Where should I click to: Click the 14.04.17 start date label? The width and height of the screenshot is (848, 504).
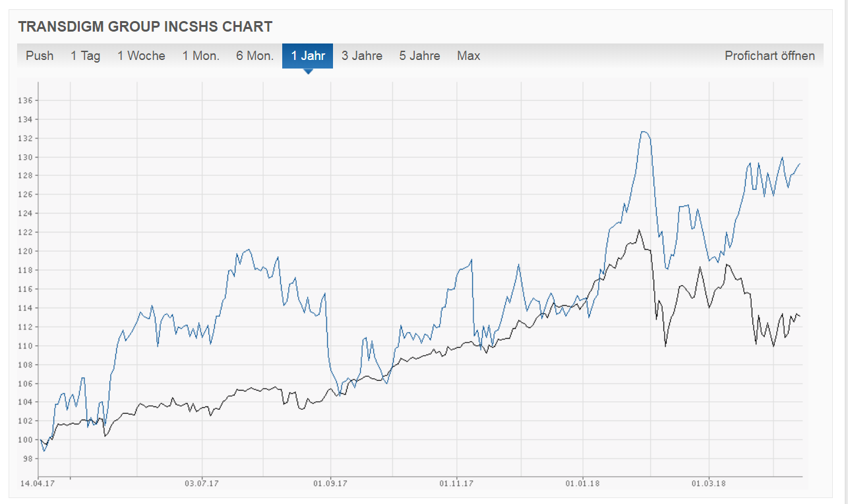[38, 484]
